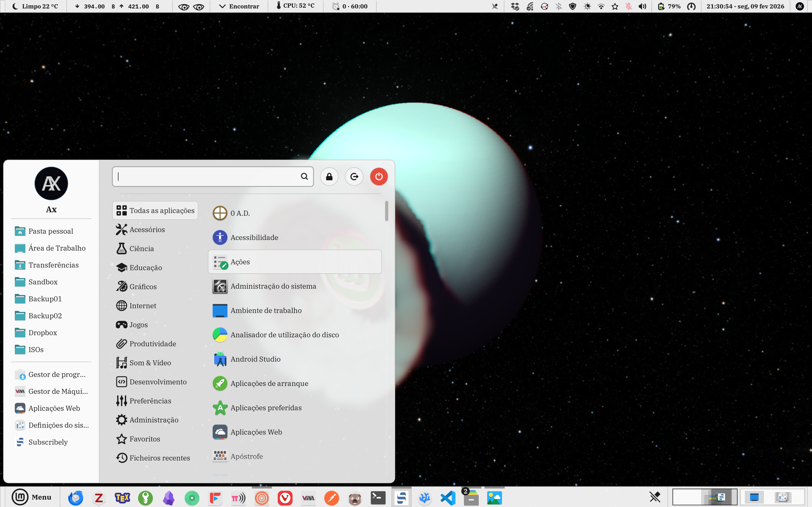Open the date and time calendar applet
The image size is (812, 507).
[745, 6]
